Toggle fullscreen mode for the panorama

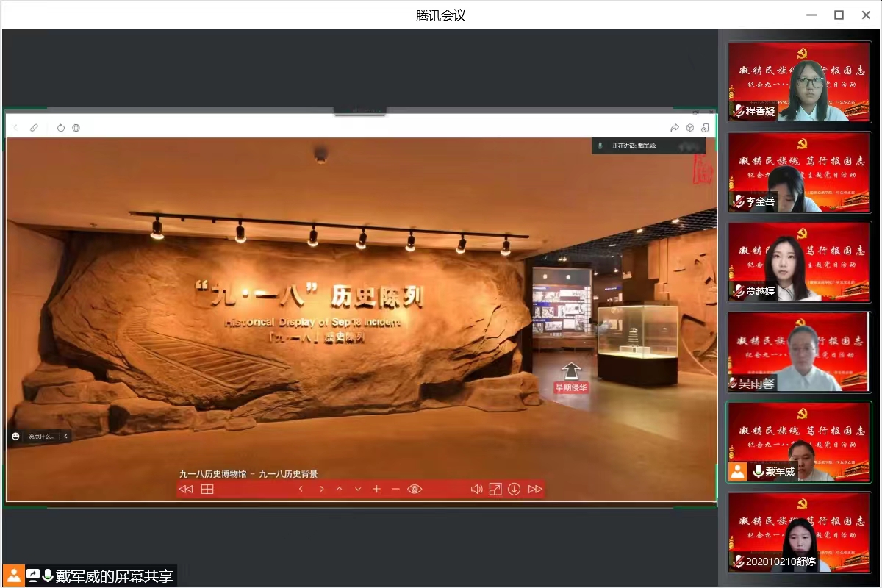pyautogui.click(x=495, y=489)
